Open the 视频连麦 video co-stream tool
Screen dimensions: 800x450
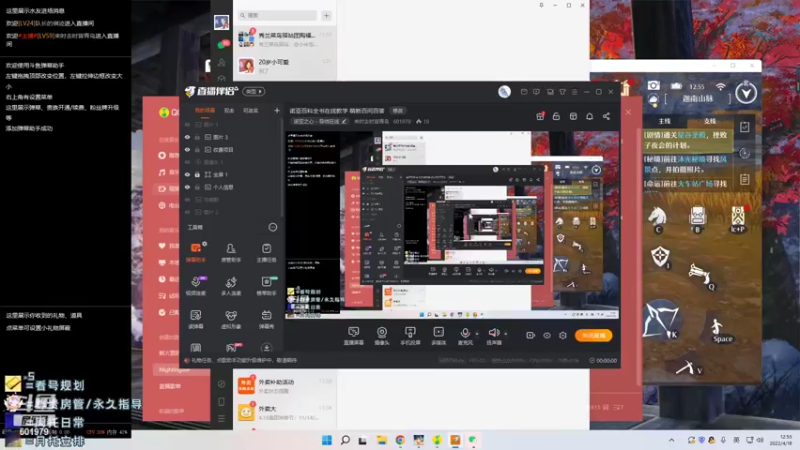pos(195,286)
